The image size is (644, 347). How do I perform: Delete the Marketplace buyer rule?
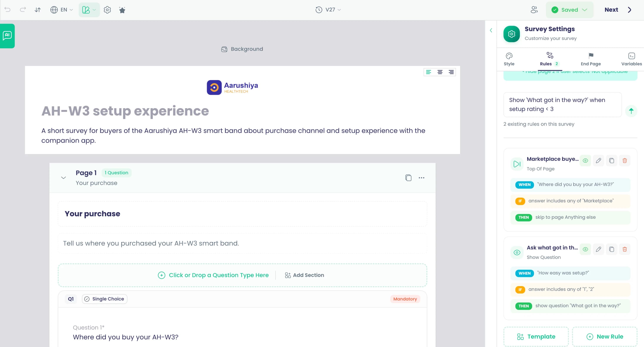tap(624, 160)
